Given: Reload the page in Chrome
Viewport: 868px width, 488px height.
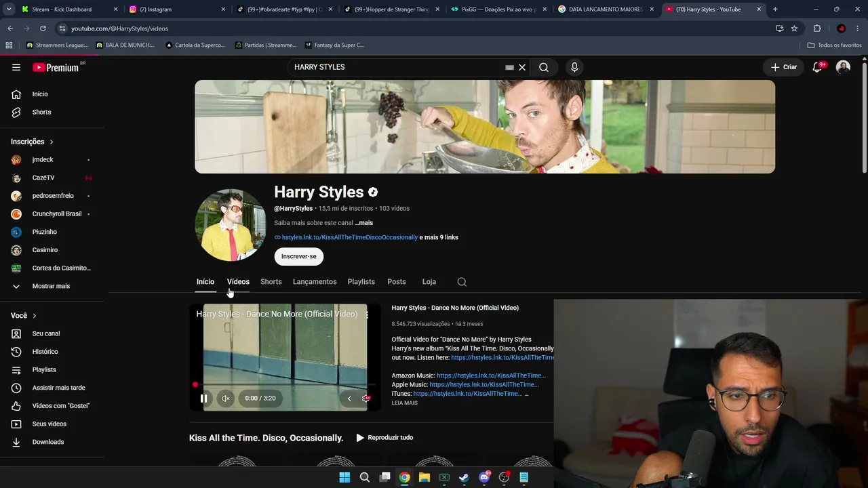Looking at the screenshot, I should tap(43, 28).
